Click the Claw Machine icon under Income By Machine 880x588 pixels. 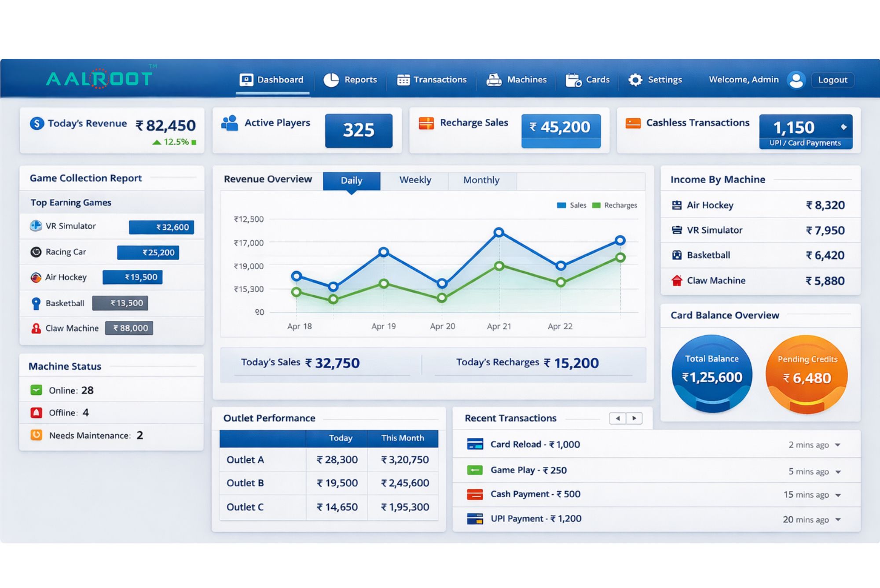(x=677, y=280)
